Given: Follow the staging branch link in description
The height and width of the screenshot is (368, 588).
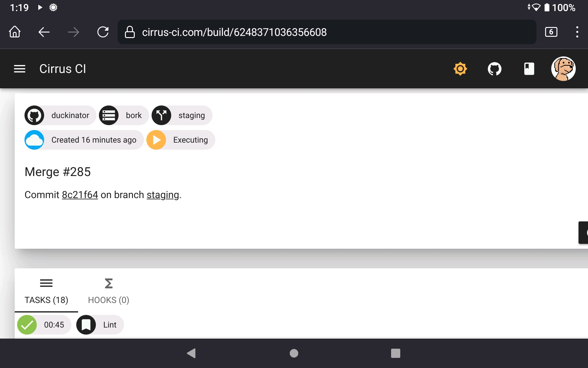Looking at the screenshot, I should (163, 194).
